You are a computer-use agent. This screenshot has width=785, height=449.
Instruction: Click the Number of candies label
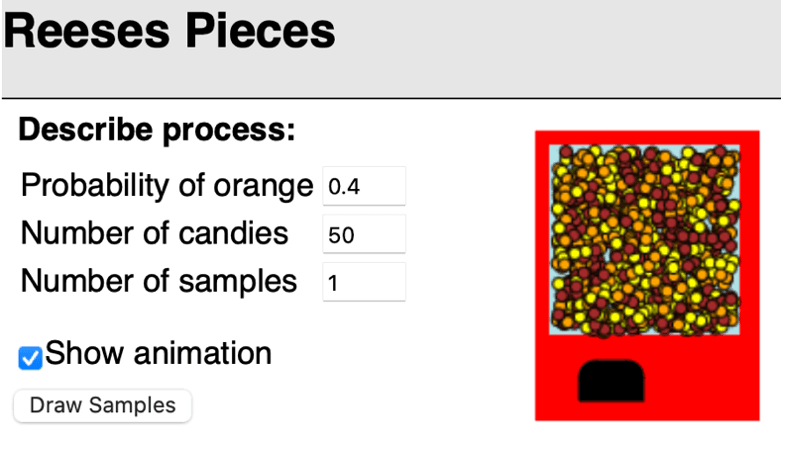click(x=155, y=234)
